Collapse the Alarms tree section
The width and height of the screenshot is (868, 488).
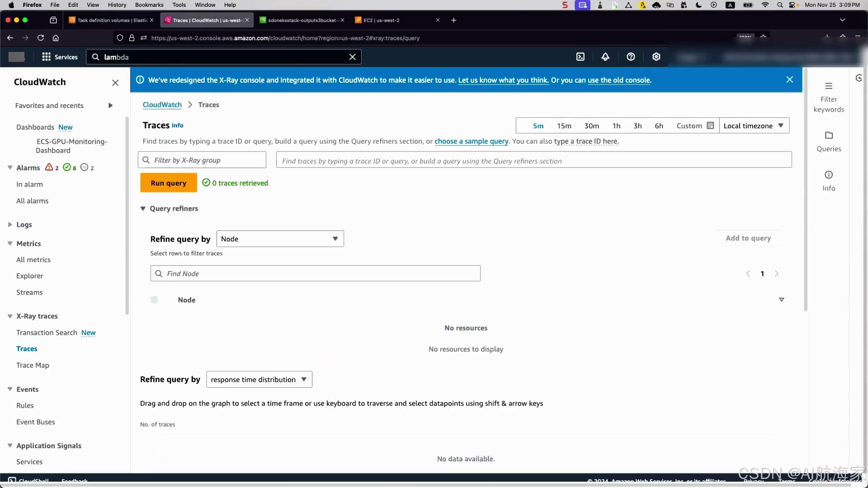[10, 168]
